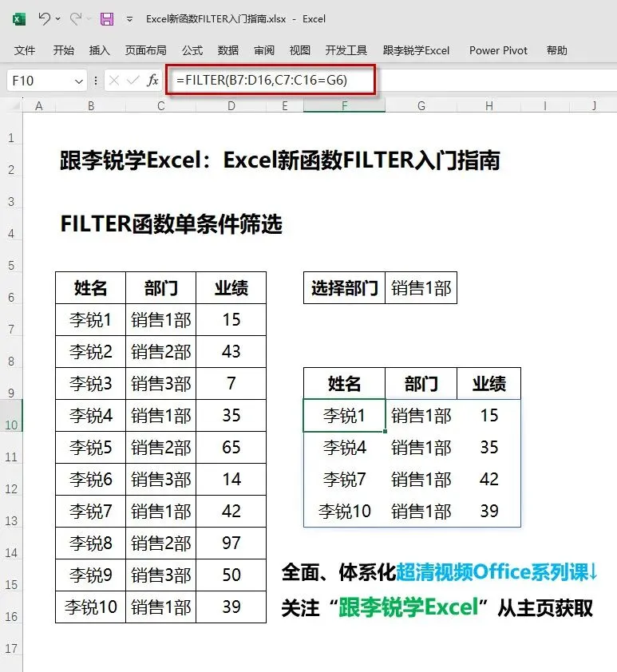Click the Redo arrow icon
This screenshot has height=672, width=617.
76,18
